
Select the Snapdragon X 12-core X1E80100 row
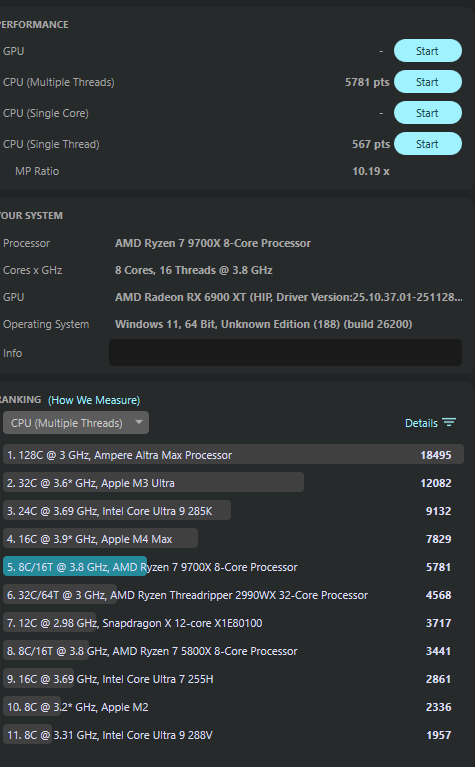coord(233,623)
